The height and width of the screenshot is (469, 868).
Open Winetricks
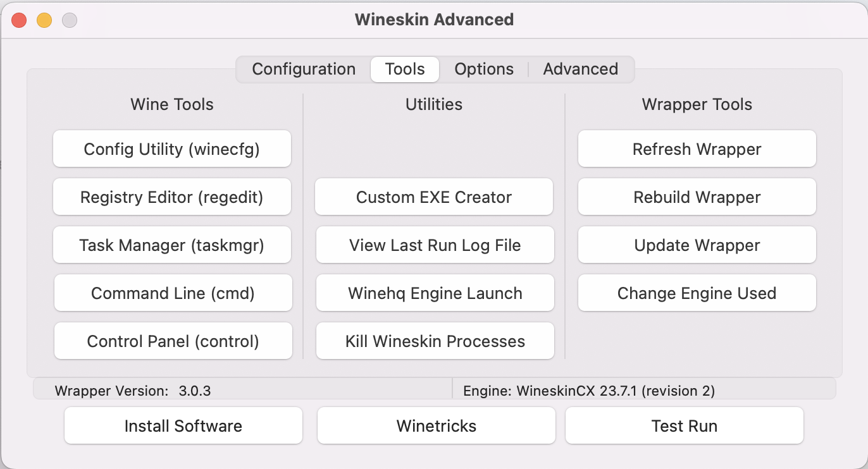click(x=437, y=426)
